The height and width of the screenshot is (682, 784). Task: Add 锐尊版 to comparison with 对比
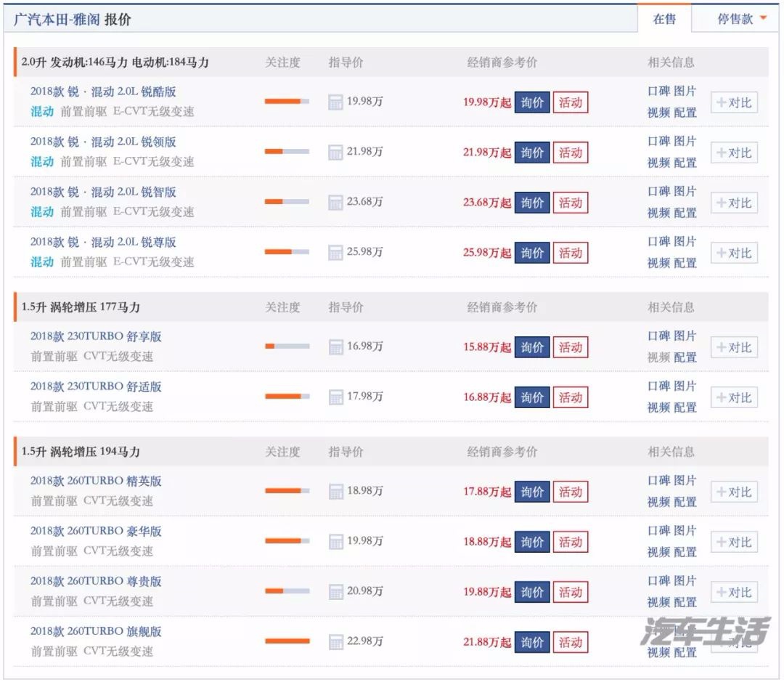[734, 253]
